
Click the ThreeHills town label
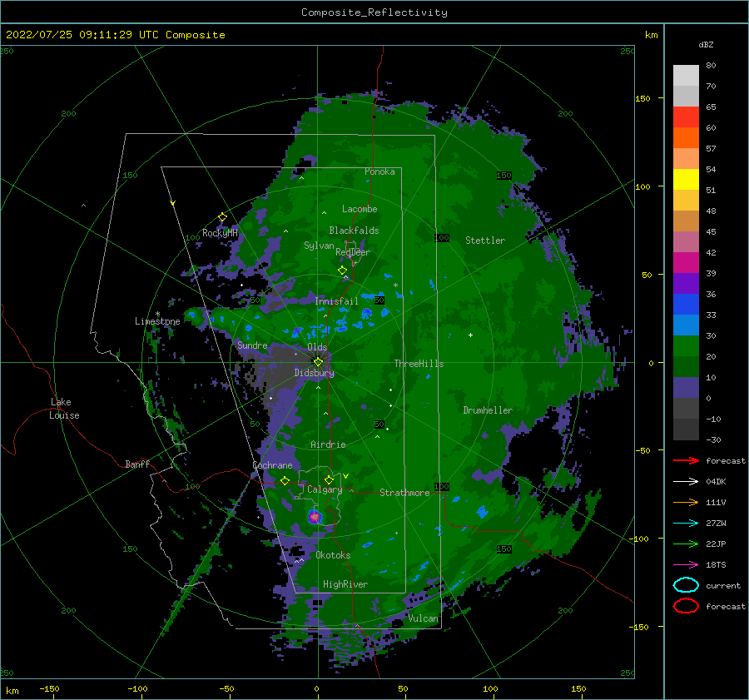click(x=419, y=364)
